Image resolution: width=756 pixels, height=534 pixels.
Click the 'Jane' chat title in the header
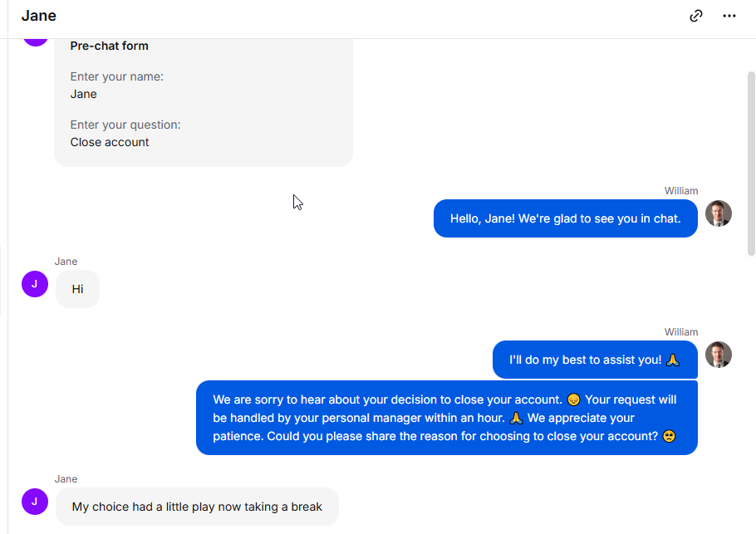[38, 16]
